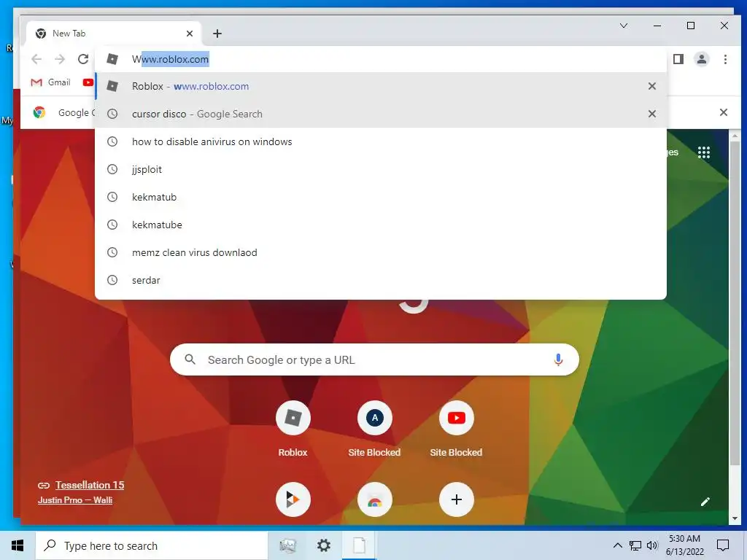Open the blank document taskbar app
This screenshot has width=747, height=560.
click(359, 545)
